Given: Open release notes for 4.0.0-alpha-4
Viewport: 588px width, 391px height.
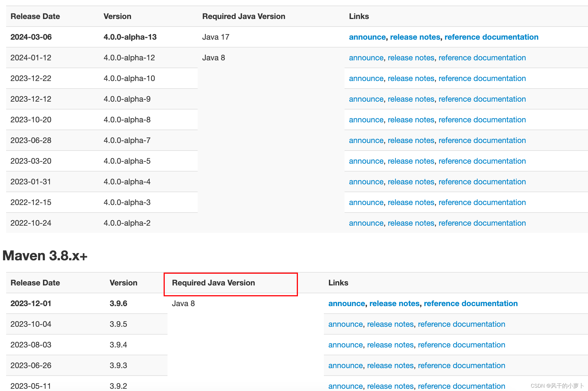Looking at the screenshot, I should pyautogui.click(x=411, y=182).
